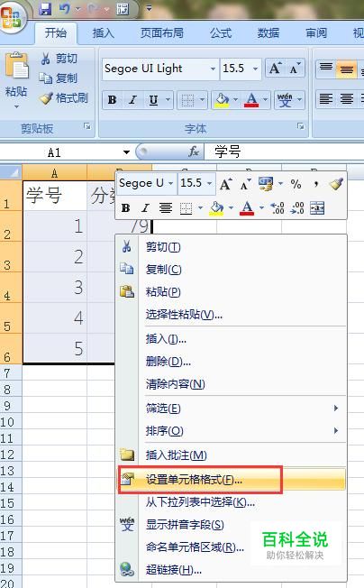The height and width of the screenshot is (588, 364).
Task: Open the 页面布局 ribbon tab
Action: coord(162,33)
